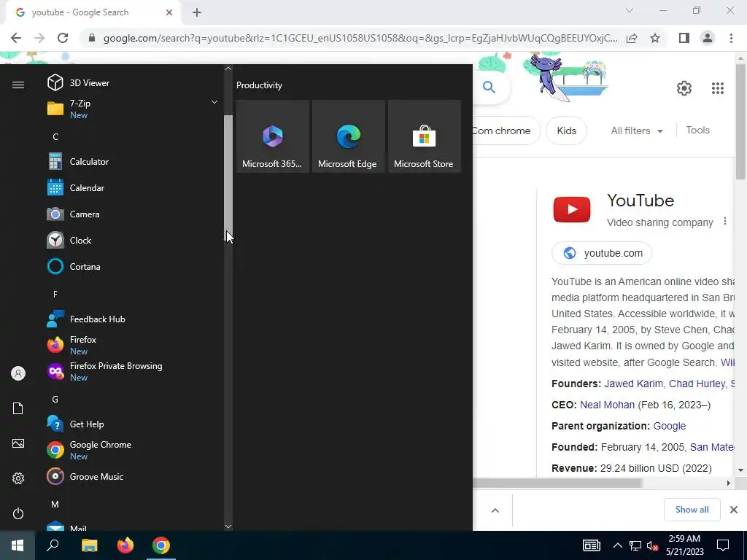The width and height of the screenshot is (747, 560).
Task: Open taskbar Search magnifier
Action: pos(53,545)
